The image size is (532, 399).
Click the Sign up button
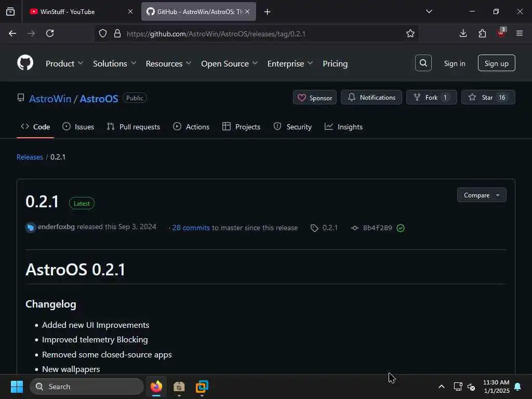point(496,63)
